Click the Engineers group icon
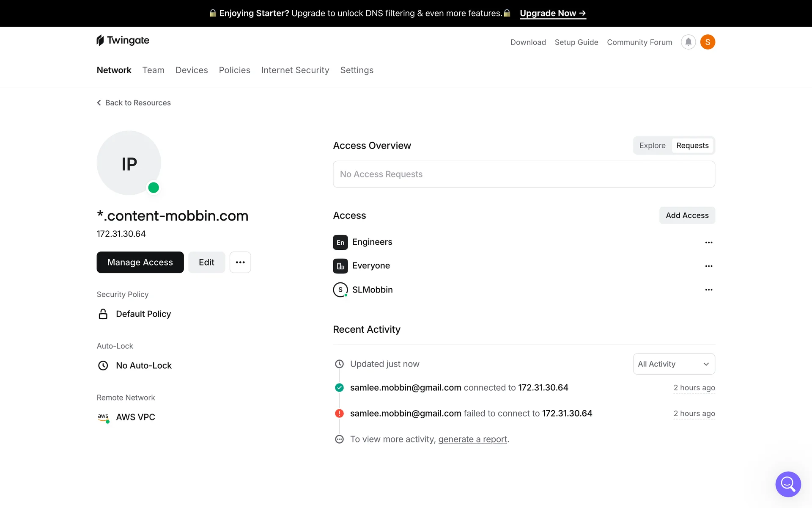Screen dimensions: 812x508 click(340, 242)
